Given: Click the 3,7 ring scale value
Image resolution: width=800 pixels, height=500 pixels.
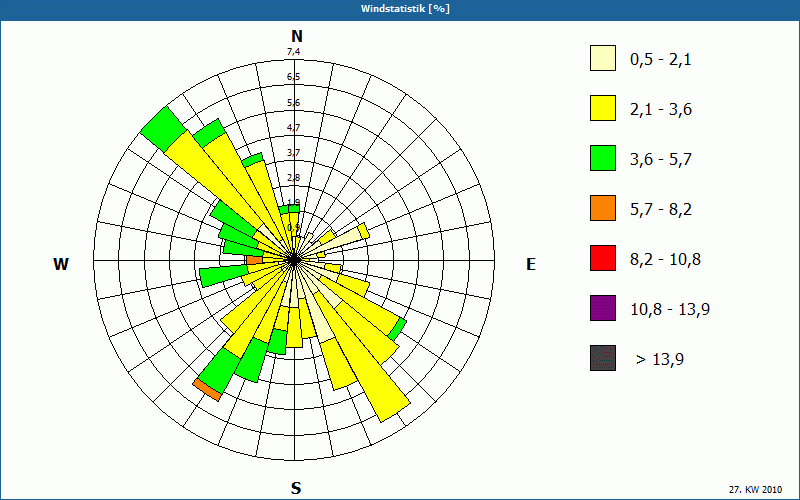Looking at the screenshot, I should [x=293, y=152].
